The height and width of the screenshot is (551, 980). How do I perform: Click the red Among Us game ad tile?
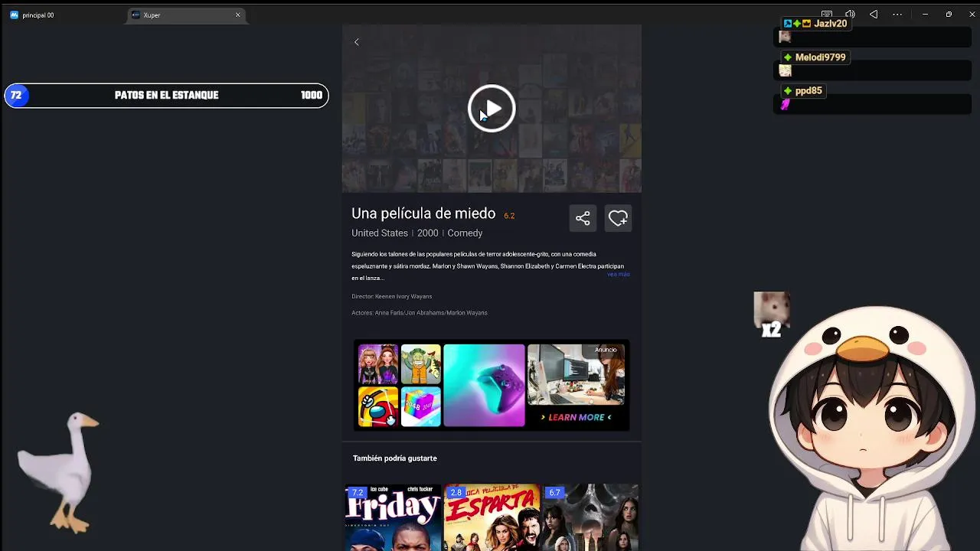pyautogui.click(x=378, y=406)
